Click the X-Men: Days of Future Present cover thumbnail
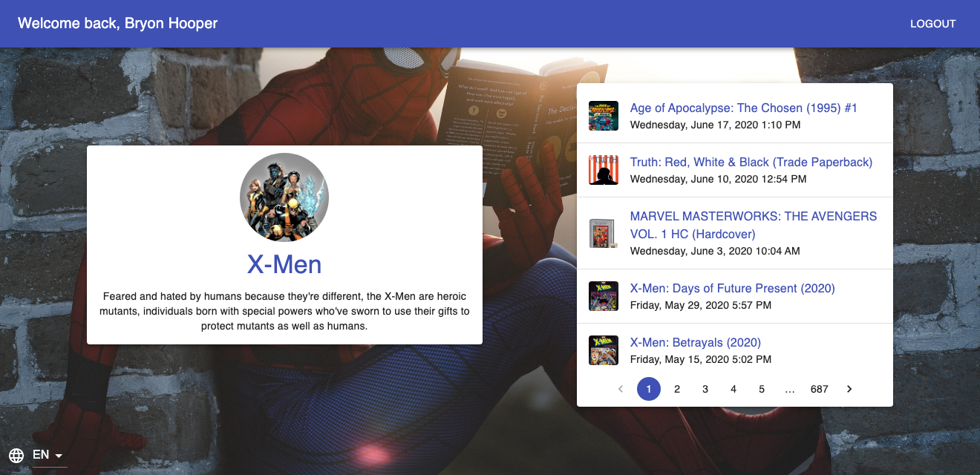Screen dimensions: 980x475 pyautogui.click(x=604, y=296)
